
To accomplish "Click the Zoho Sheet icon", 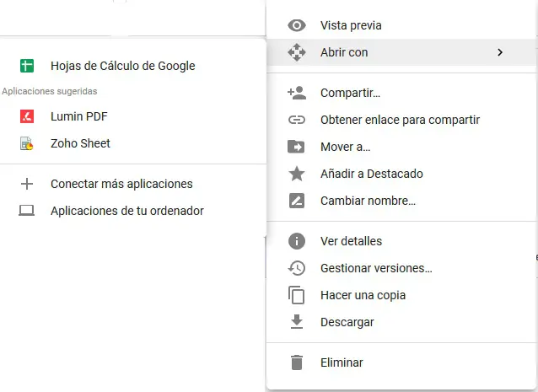I will (26, 143).
